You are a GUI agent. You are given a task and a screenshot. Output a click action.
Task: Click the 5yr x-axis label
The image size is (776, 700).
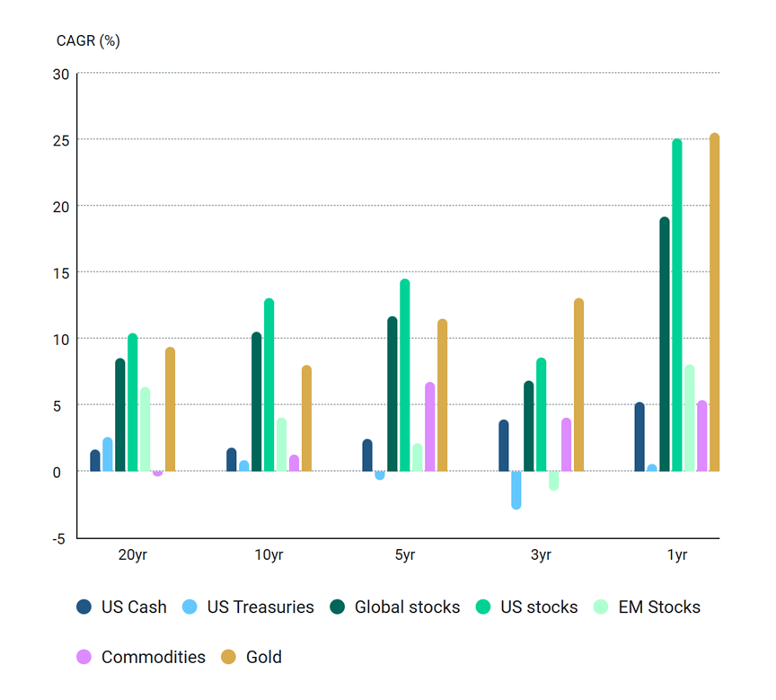pos(404,555)
